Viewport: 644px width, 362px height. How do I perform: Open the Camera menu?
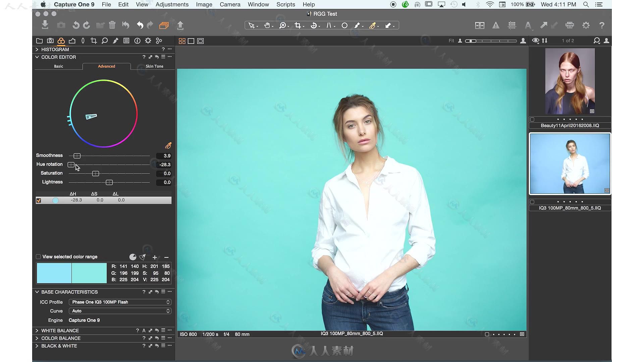230,4
